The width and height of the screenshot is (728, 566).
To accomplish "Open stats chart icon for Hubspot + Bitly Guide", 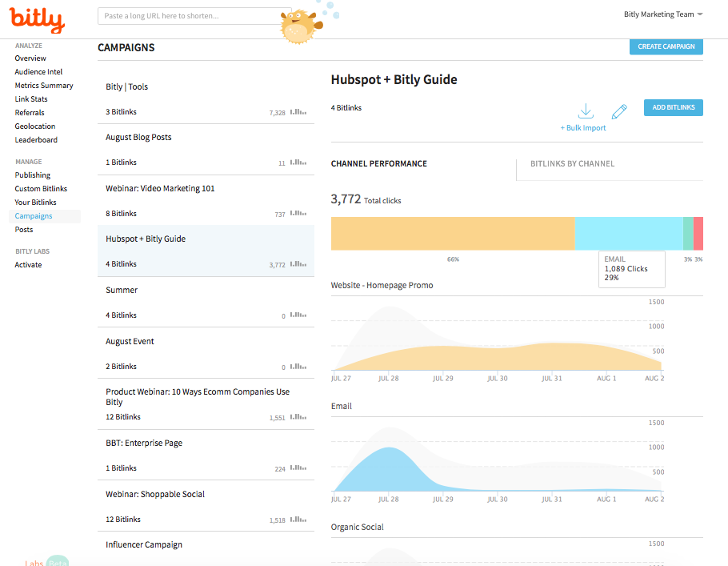I will 298,264.
